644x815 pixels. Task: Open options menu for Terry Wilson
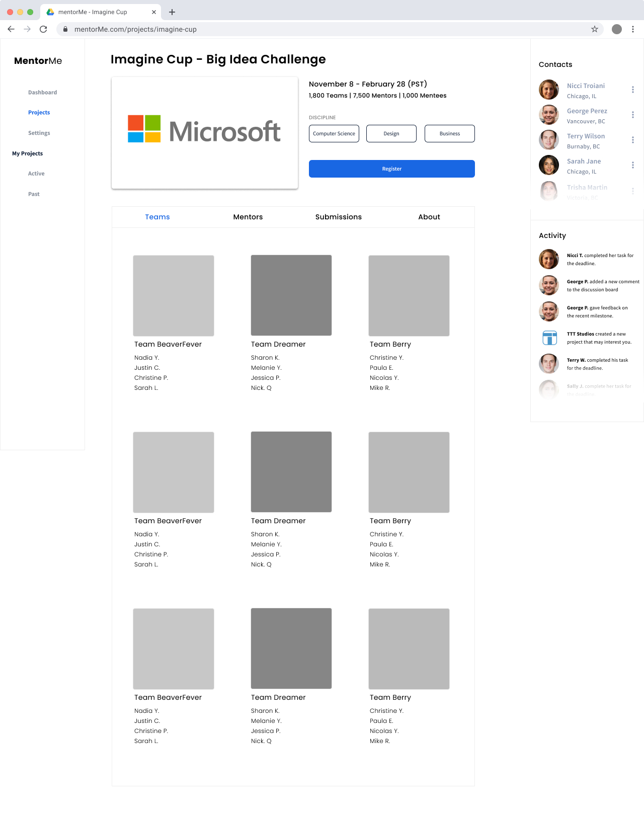tap(633, 140)
